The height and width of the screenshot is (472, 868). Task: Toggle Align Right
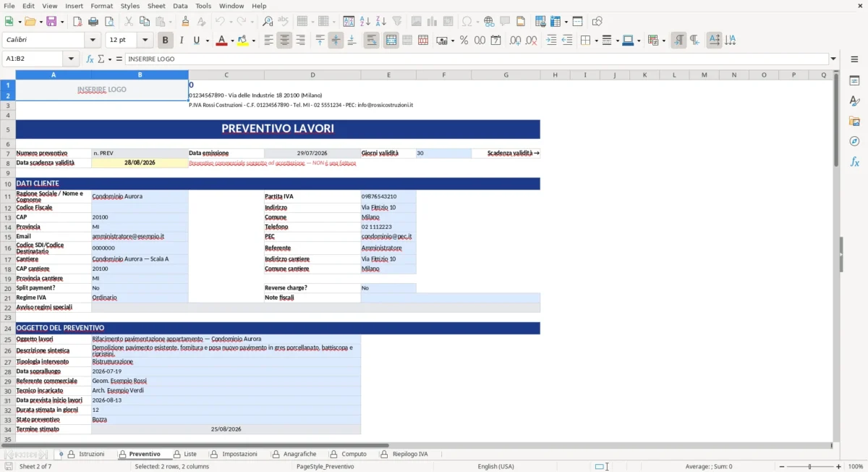pos(300,41)
